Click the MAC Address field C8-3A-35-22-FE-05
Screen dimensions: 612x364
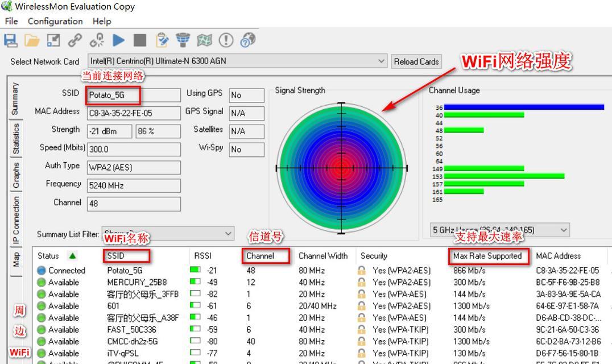tap(134, 113)
